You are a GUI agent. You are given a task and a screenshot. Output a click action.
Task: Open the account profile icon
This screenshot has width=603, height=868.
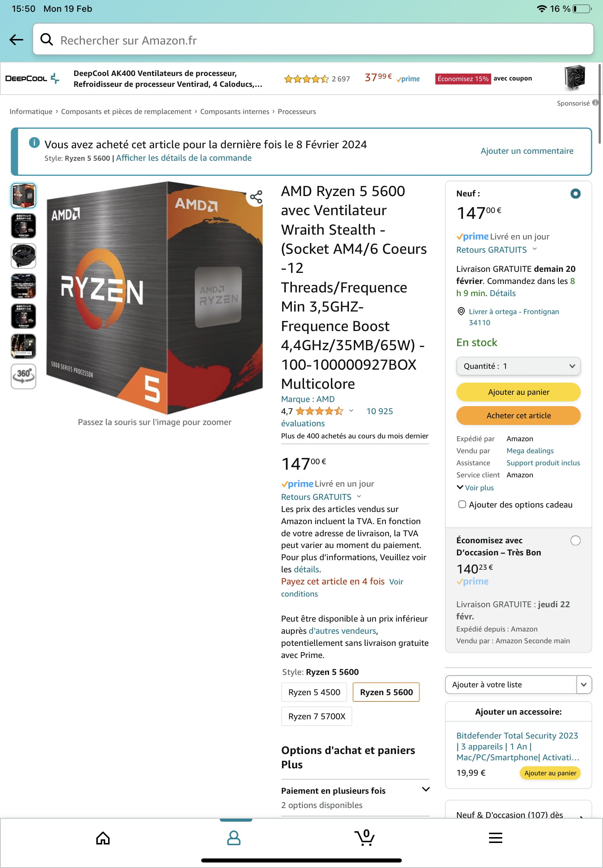(x=233, y=838)
